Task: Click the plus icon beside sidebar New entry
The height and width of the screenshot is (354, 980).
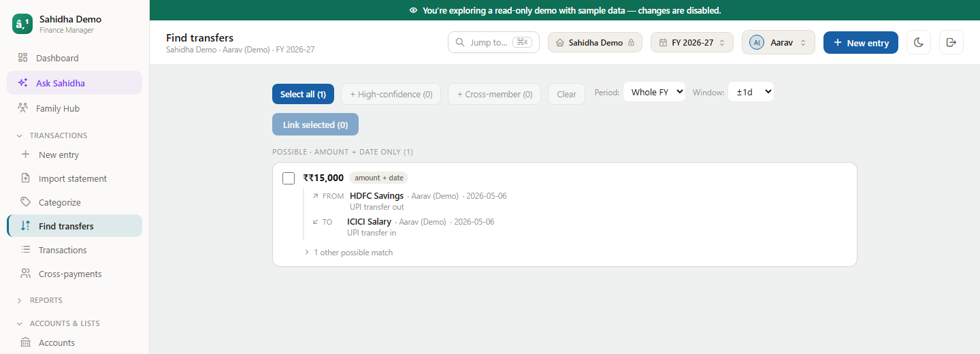Action: [x=26, y=155]
